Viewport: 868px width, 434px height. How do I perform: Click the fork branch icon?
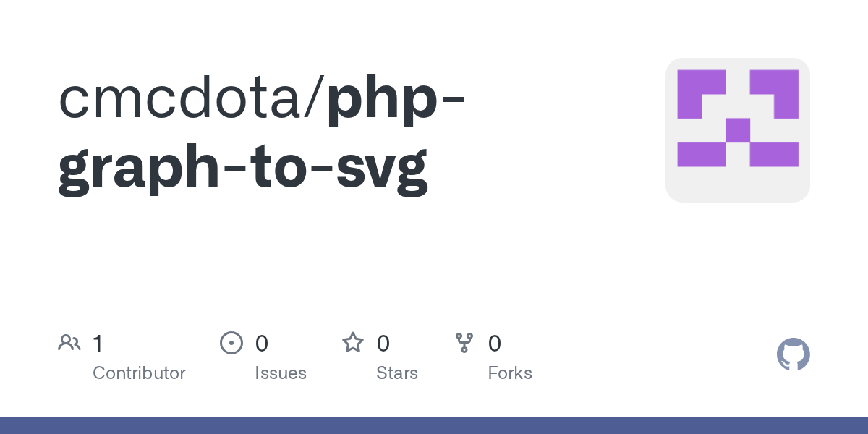464,343
